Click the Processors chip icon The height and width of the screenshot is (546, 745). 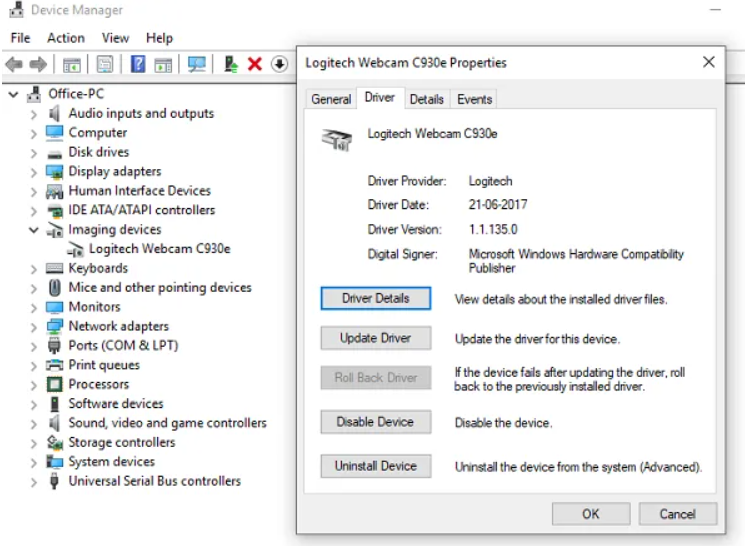point(55,384)
